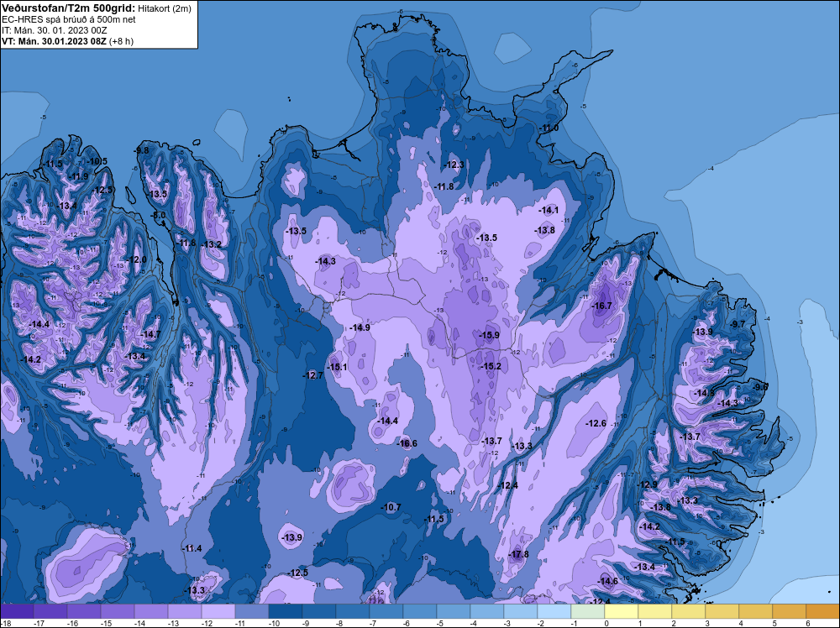Image resolution: width=840 pixels, height=628 pixels.
Task: Click the '-17' legend scale label
Action: [39, 623]
